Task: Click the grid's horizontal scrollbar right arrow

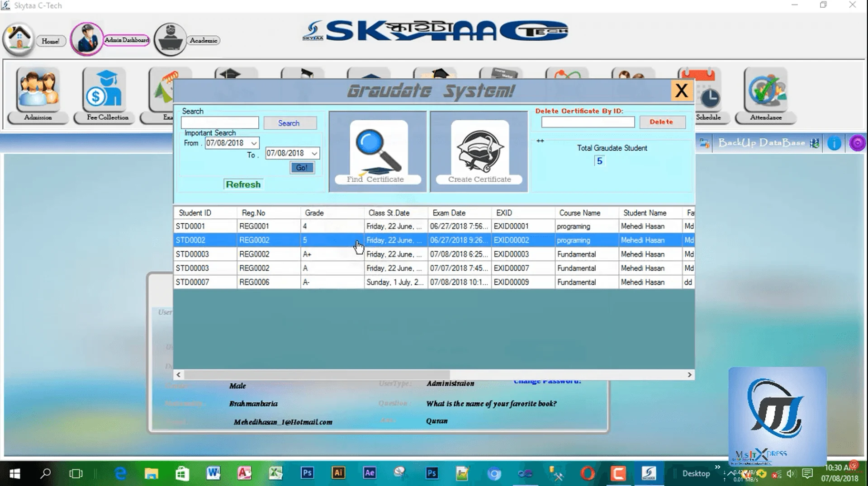Action: (x=689, y=375)
